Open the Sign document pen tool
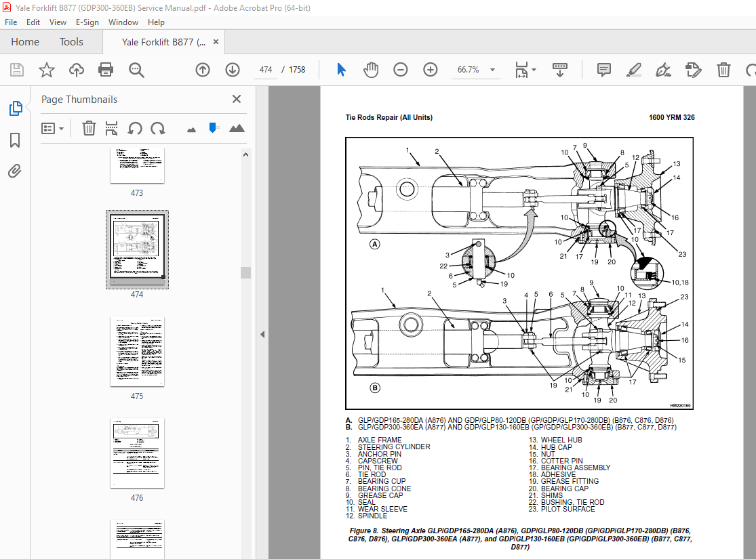This screenshot has width=756, height=559. tap(663, 70)
